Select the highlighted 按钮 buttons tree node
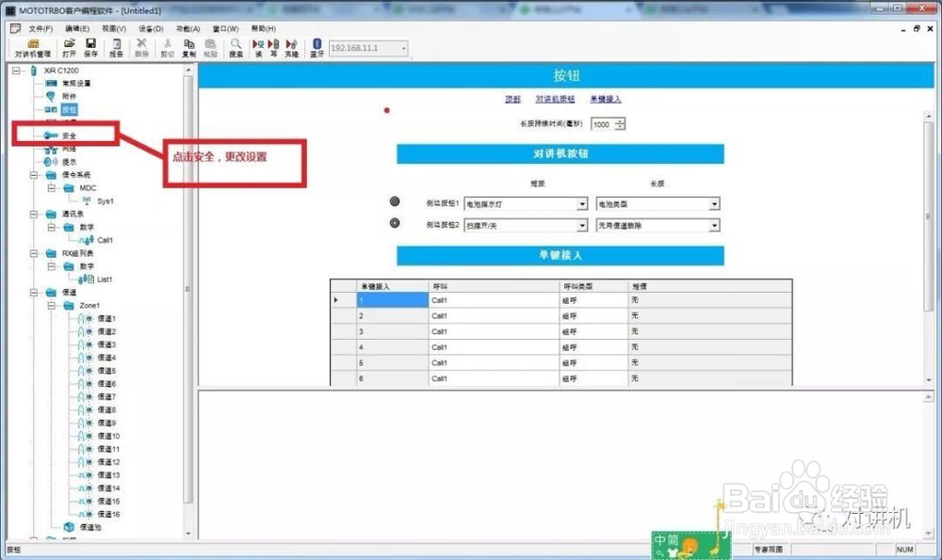942x560 pixels. [x=69, y=110]
